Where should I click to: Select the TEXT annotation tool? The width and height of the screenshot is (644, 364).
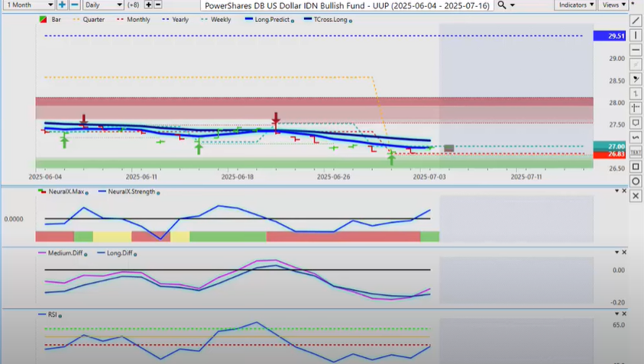click(x=636, y=152)
